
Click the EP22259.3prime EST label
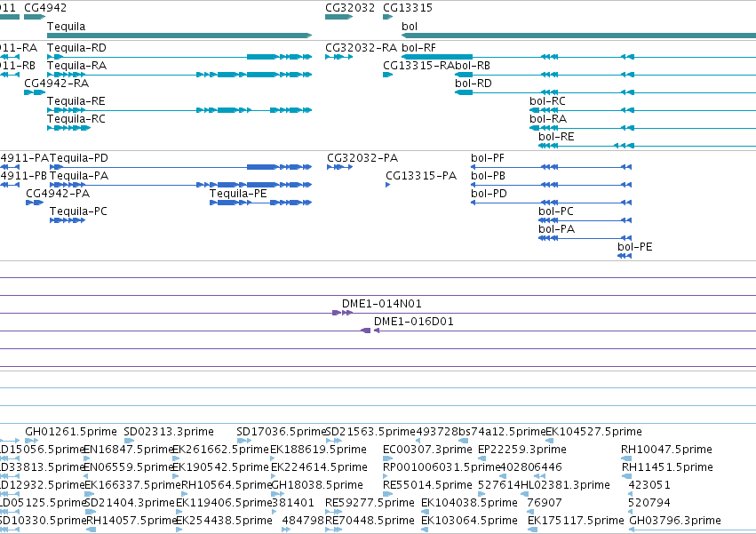pos(522,450)
